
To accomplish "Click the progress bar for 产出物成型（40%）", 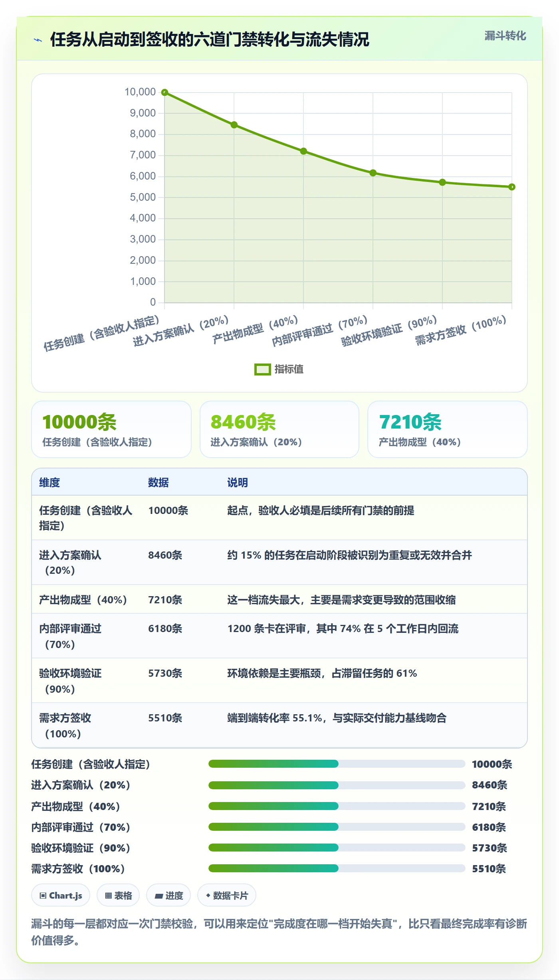I will (x=337, y=806).
